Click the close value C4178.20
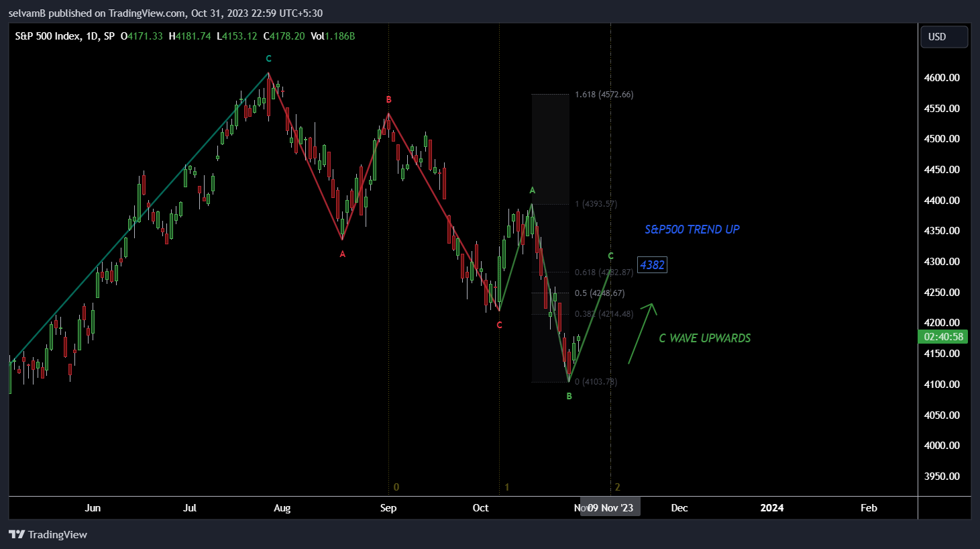The height and width of the screenshot is (549, 980). click(x=284, y=36)
